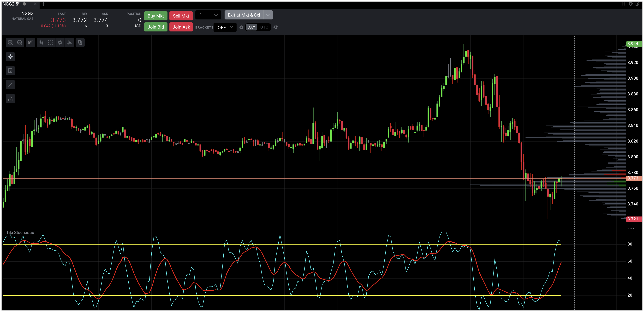This screenshot has width=644, height=312.
Task: Select the crosshair cursor tool
Action: 10,57
